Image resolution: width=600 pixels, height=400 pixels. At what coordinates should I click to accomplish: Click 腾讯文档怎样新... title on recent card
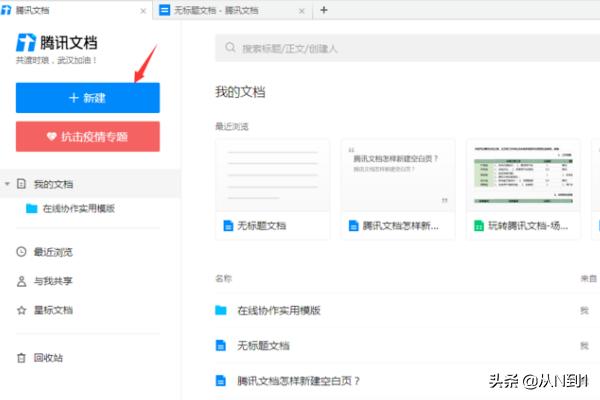(x=401, y=226)
